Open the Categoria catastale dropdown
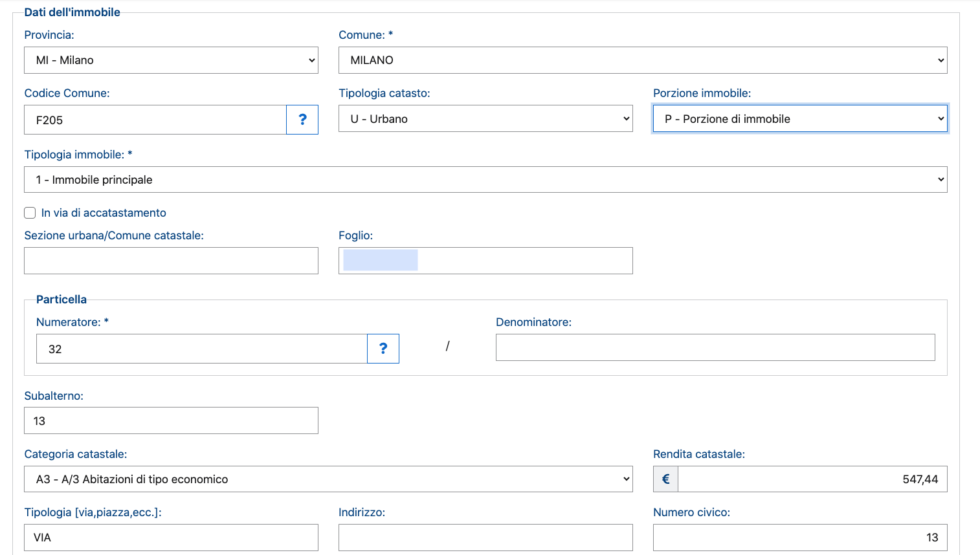980x555 pixels. click(328, 479)
